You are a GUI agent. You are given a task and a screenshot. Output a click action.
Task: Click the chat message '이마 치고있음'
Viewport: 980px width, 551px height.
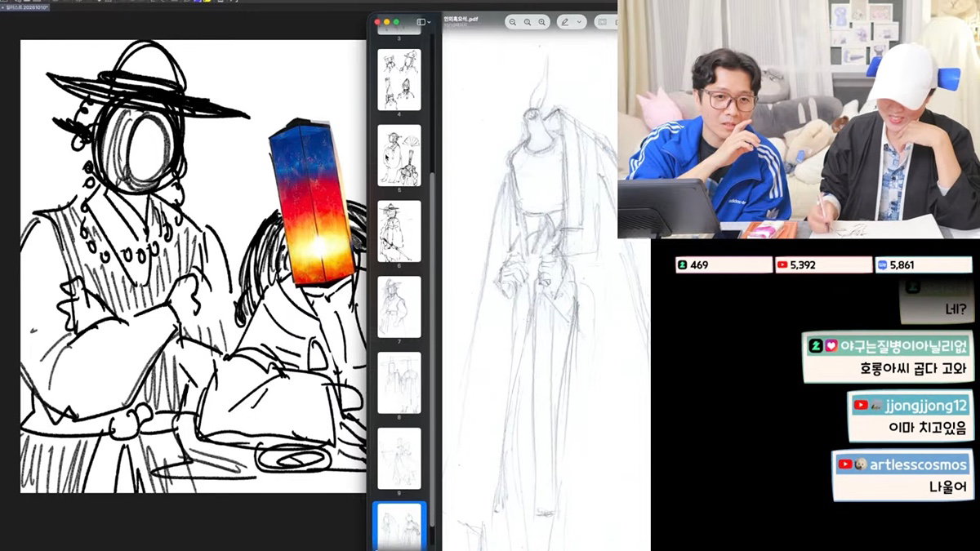tap(927, 428)
